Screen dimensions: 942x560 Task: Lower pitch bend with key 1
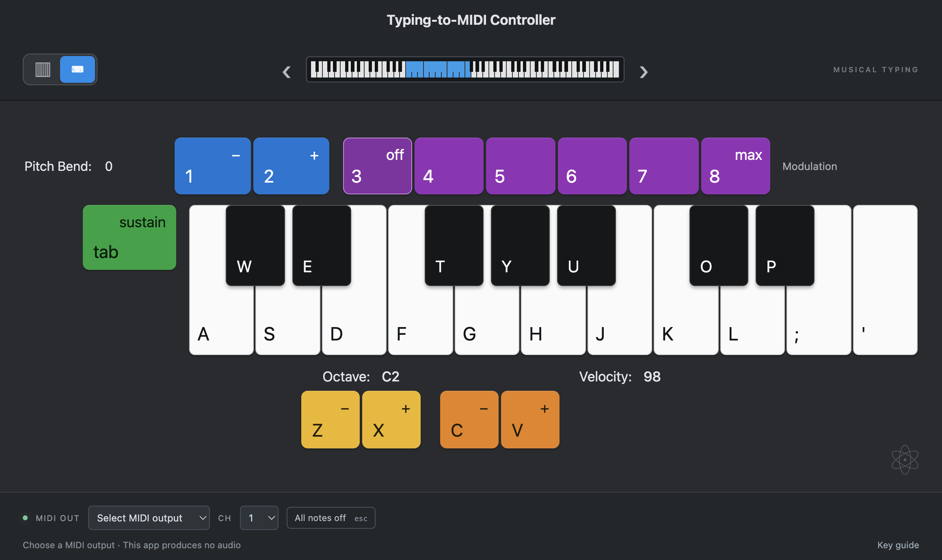click(x=212, y=166)
